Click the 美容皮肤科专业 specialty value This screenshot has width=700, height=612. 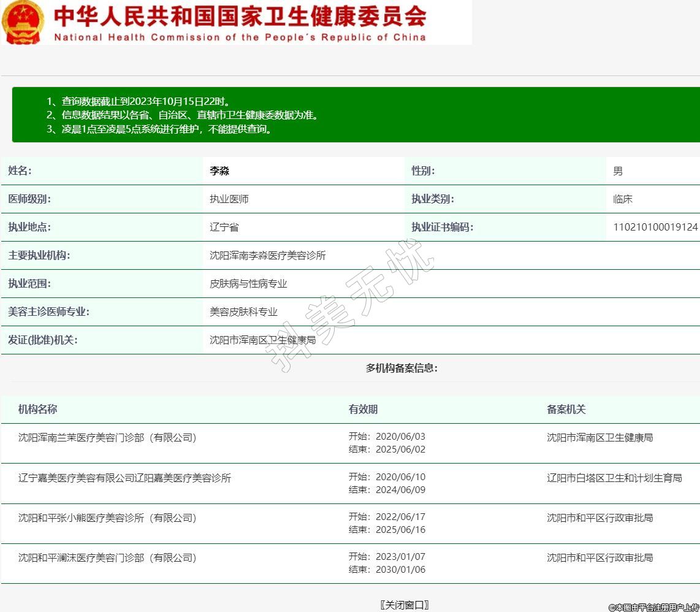tap(243, 312)
